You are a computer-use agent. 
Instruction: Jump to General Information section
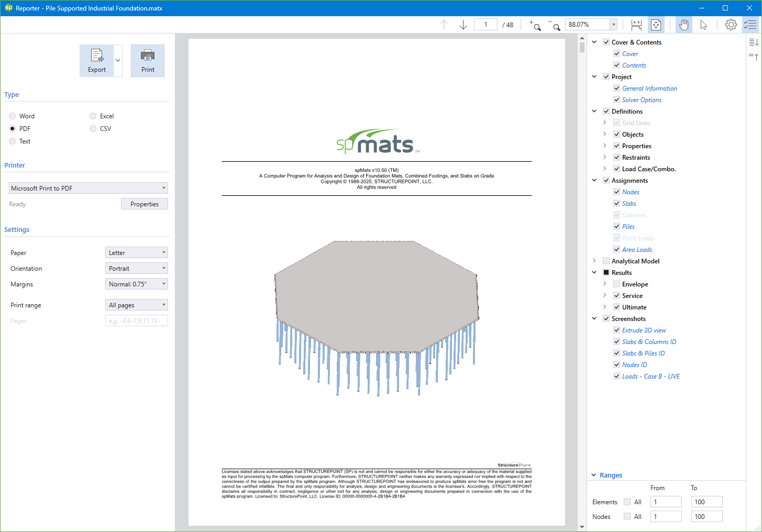tap(649, 88)
